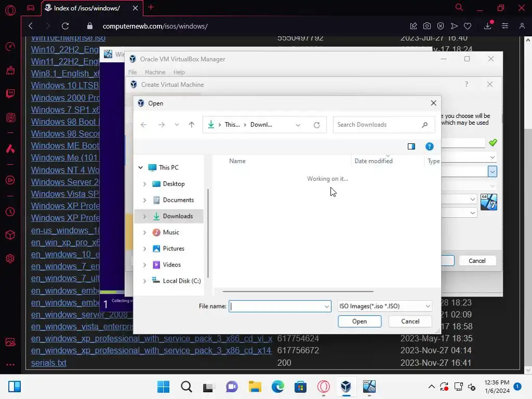Click Cancel in Create Virtual Machine dialog
Viewport: 532px width, 399px height.
[477, 261]
